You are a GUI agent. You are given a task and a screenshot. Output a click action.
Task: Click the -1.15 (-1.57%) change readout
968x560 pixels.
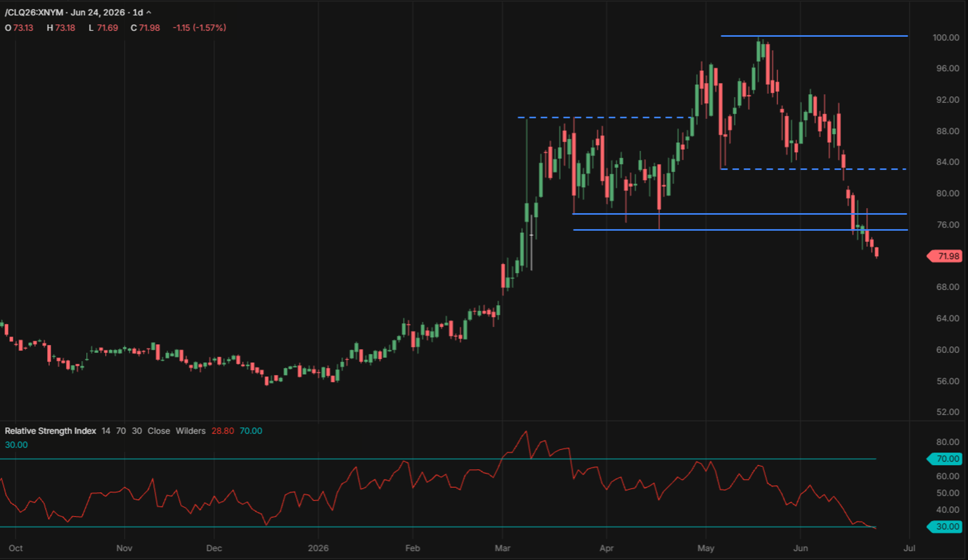pyautogui.click(x=199, y=28)
